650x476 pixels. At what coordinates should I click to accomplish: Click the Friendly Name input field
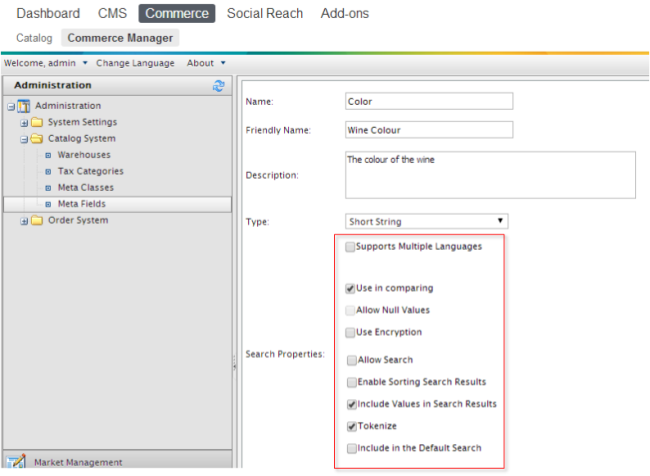[428, 129]
